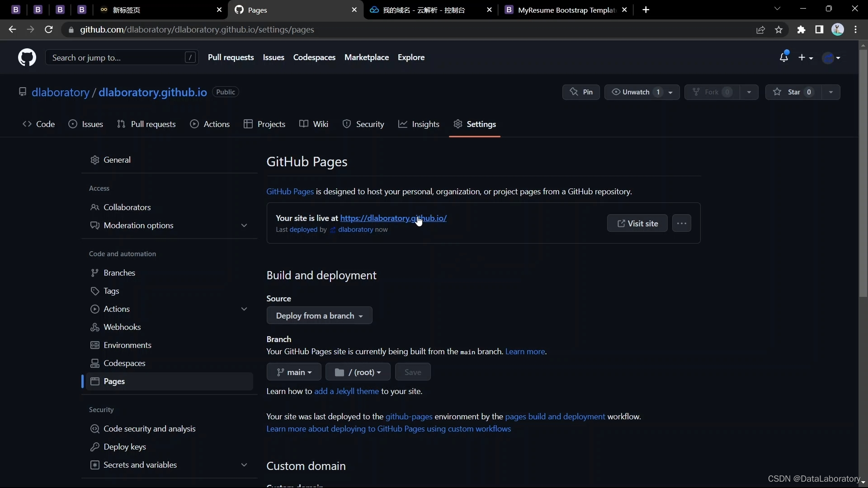Open the pages build and deployment link
The image size is (868, 488).
pos(555,417)
